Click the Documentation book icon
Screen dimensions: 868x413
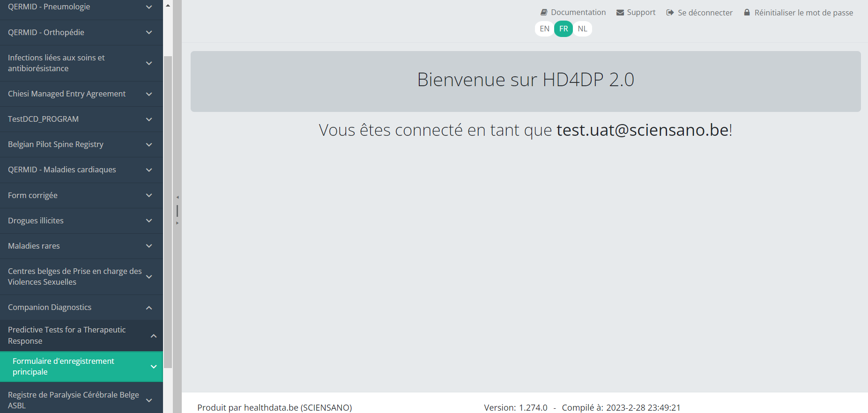pos(544,13)
